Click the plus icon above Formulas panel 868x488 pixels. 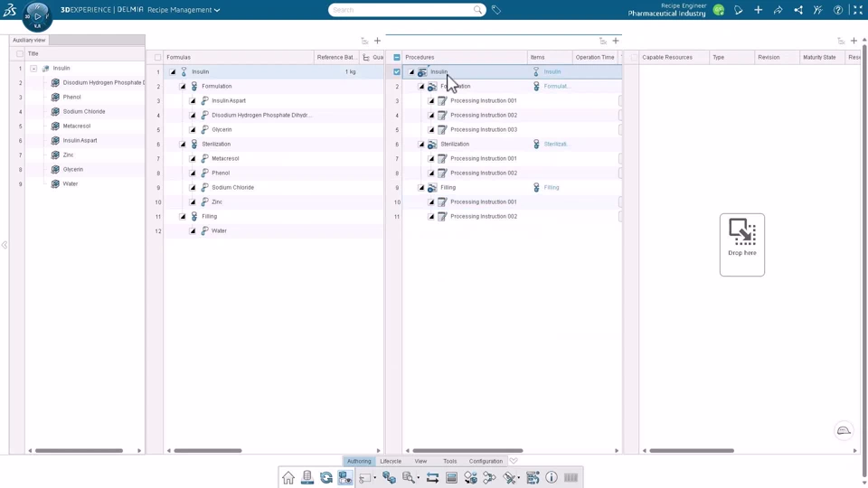point(378,41)
